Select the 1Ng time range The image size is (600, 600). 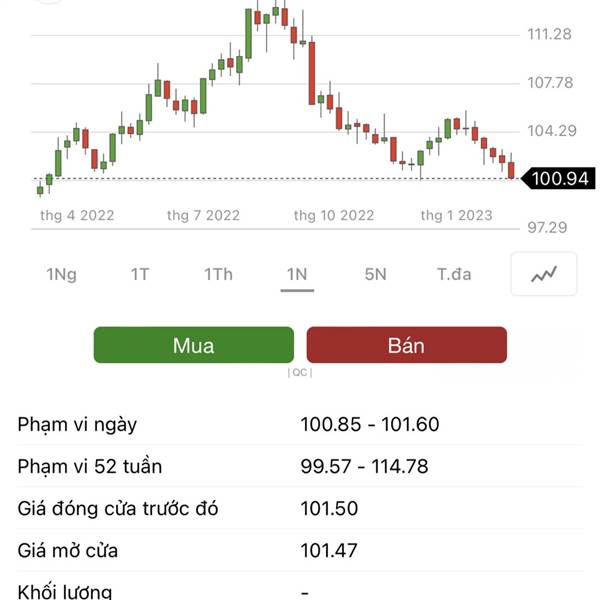[x=62, y=274]
